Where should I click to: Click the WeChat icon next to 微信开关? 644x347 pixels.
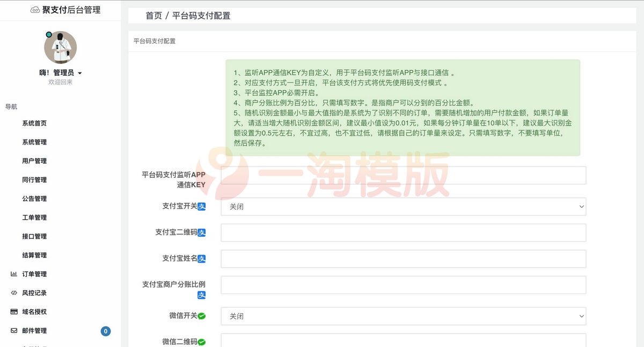coord(202,316)
